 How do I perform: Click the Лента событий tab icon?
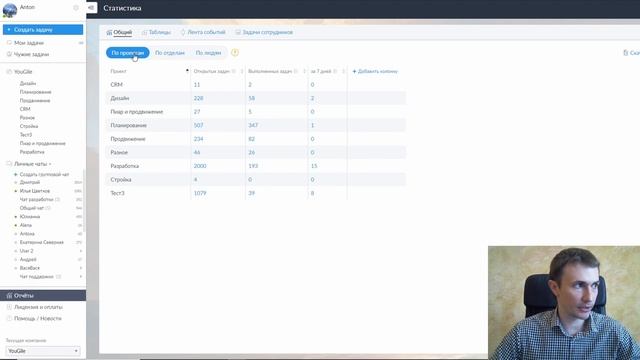(183, 32)
